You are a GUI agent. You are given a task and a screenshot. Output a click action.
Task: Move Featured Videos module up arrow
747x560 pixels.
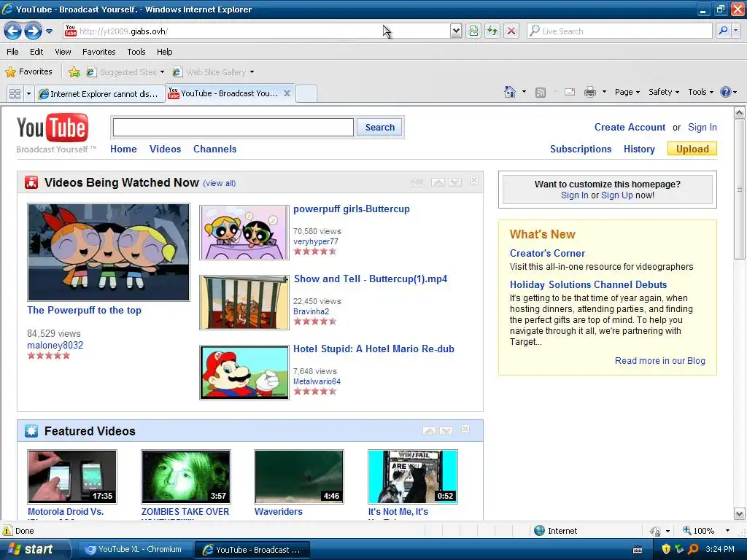[429, 430]
